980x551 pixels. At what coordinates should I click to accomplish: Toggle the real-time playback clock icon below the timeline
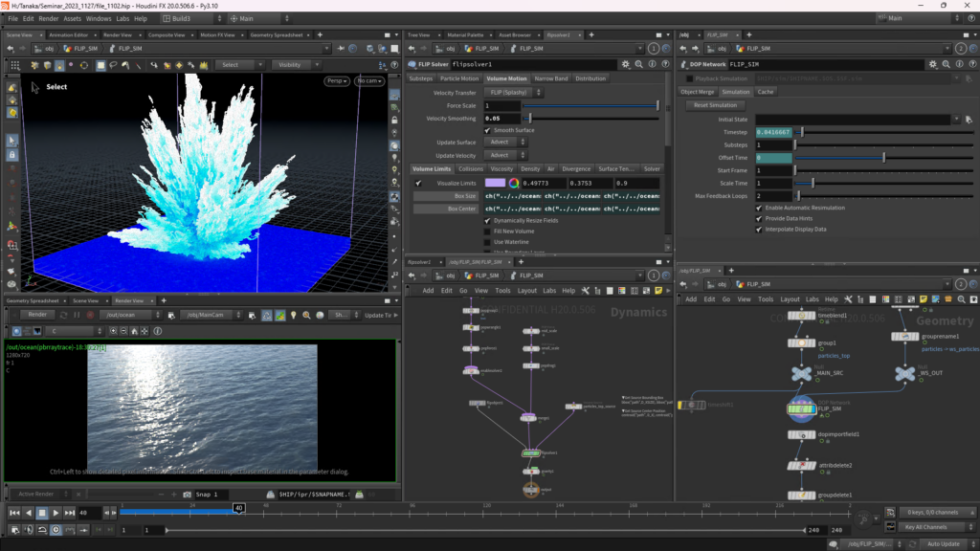click(x=55, y=530)
